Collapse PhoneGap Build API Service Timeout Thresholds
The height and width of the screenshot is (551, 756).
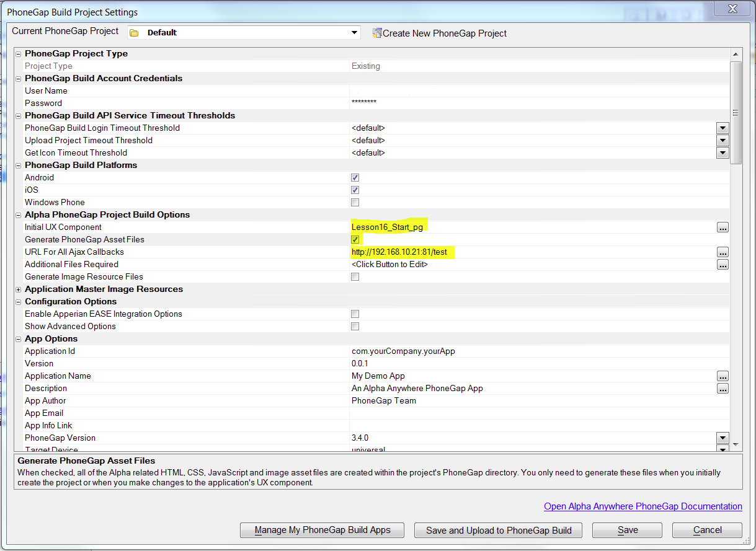coord(19,116)
